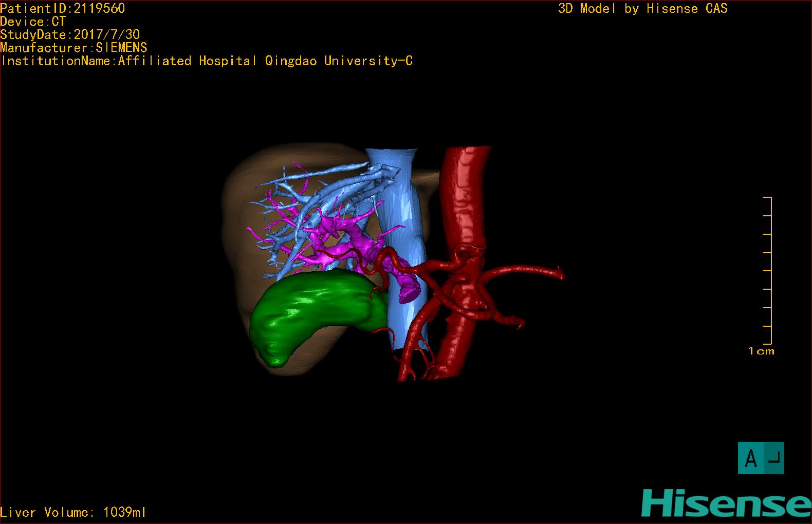The height and width of the screenshot is (524, 812).
Task: Click the yellow vertical scale ruler
Action: coord(770,270)
